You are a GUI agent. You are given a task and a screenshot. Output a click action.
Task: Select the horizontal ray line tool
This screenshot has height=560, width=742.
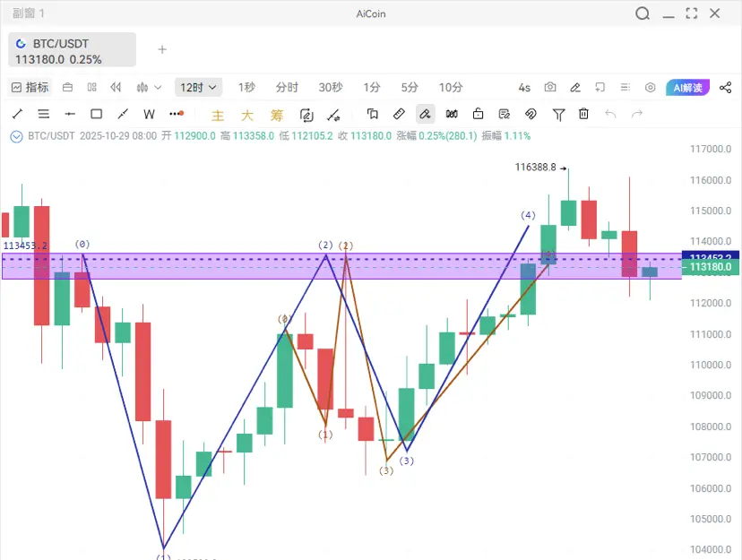tap(70, 114)
